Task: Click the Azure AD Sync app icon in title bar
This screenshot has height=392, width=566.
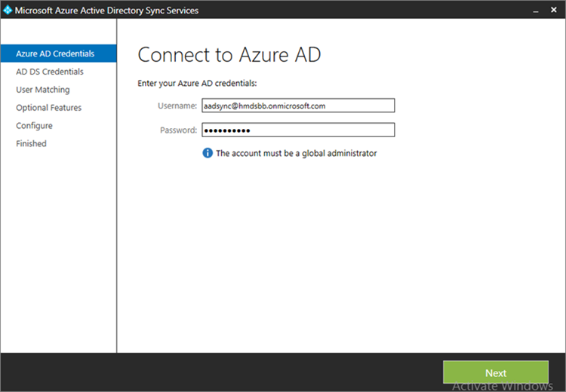Action: pos(8,10)
